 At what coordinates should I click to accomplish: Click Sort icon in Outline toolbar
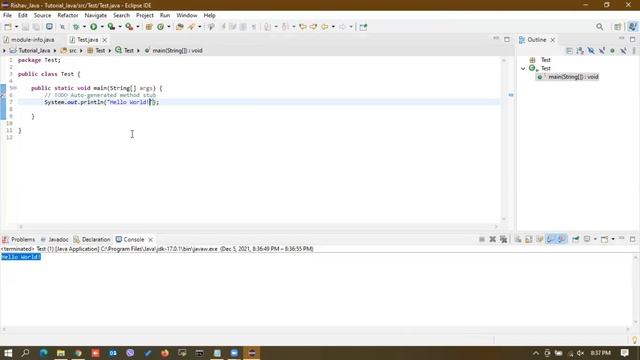click(580, 51)
